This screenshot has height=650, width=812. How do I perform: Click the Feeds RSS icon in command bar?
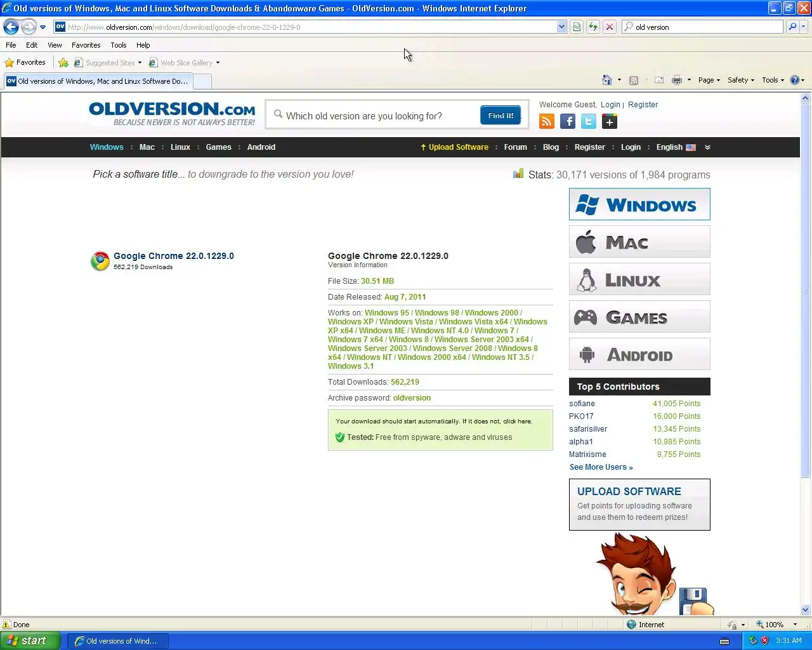(633, 80)
